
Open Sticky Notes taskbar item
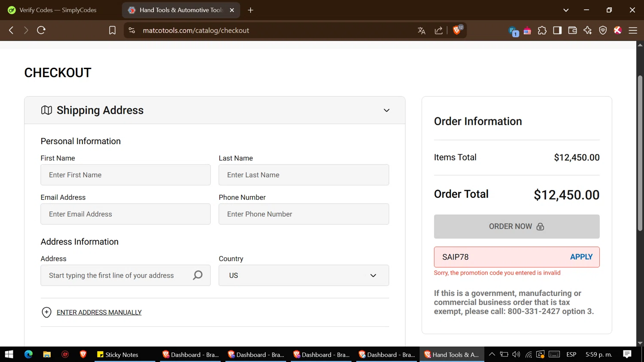[125, 354]
